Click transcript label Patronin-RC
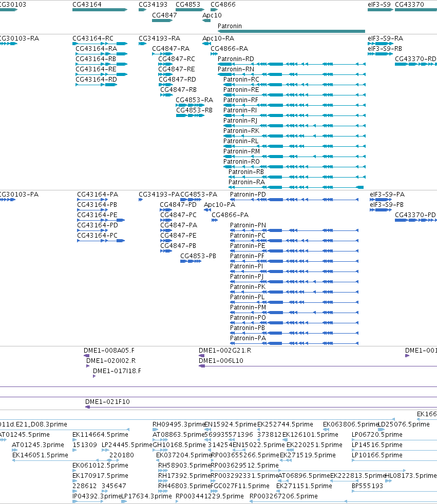Image resolution: width=437 pixels, height=504 pixels. tap(241, 80)
